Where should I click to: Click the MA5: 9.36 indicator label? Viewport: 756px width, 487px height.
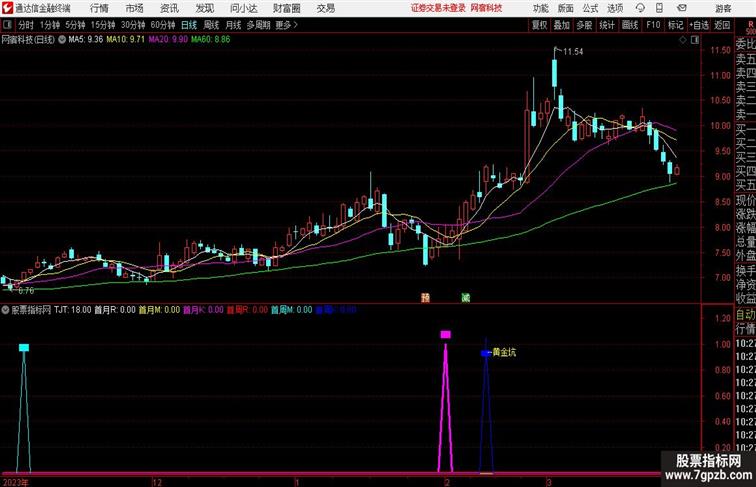(x=85, y=40)
